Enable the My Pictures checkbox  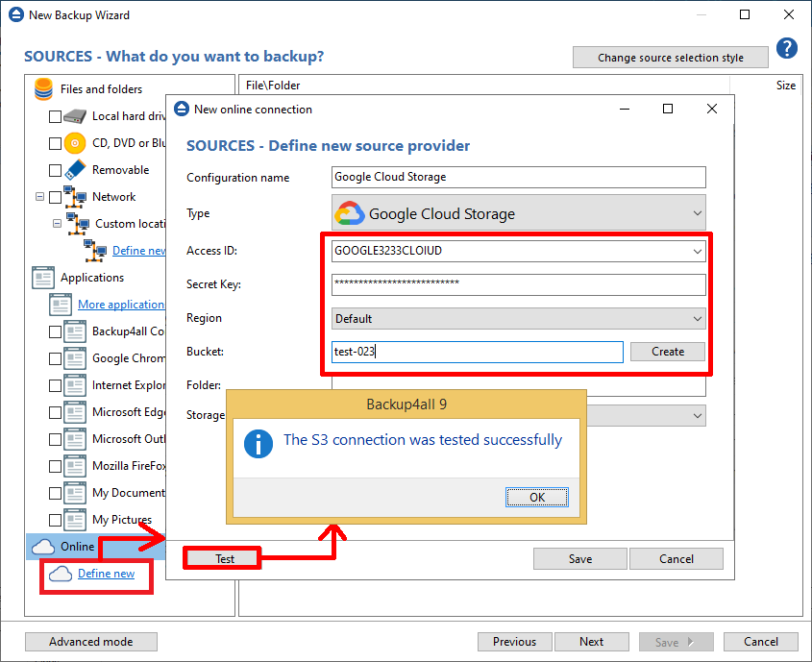click(55, 520)
